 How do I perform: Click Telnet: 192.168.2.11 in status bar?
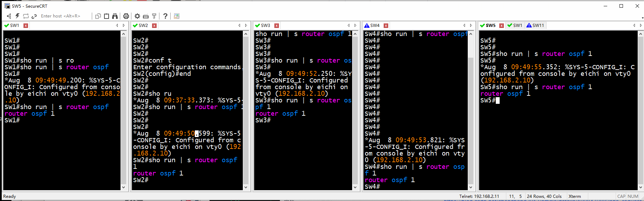click(479, 196)
